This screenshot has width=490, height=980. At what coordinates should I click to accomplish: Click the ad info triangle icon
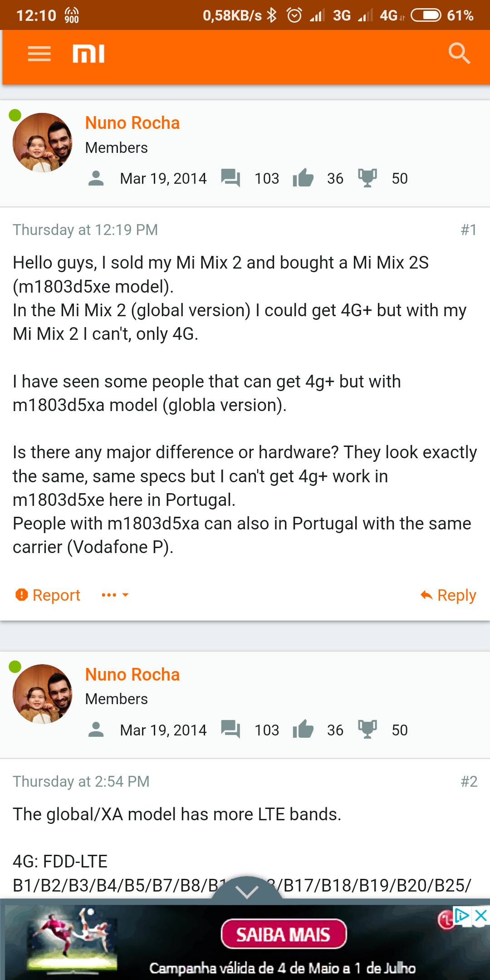coord(462,916)
